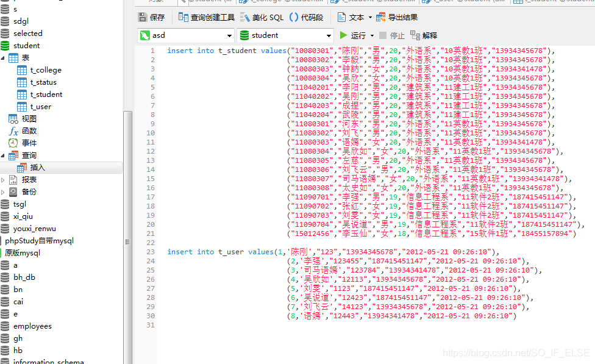Select the bn database
This screenshot has height=364, width=595.
tap(18, 290)
